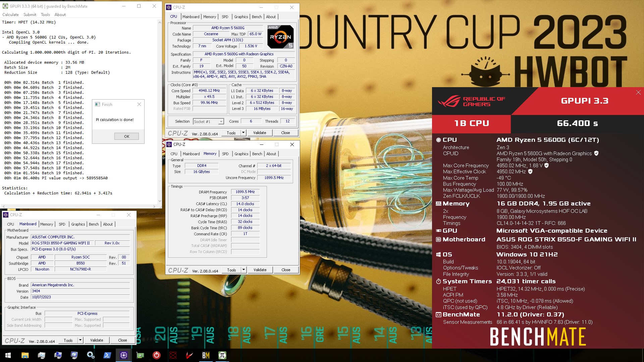Click Tools button in the top CPU-Z window

(x=231, y=133)
